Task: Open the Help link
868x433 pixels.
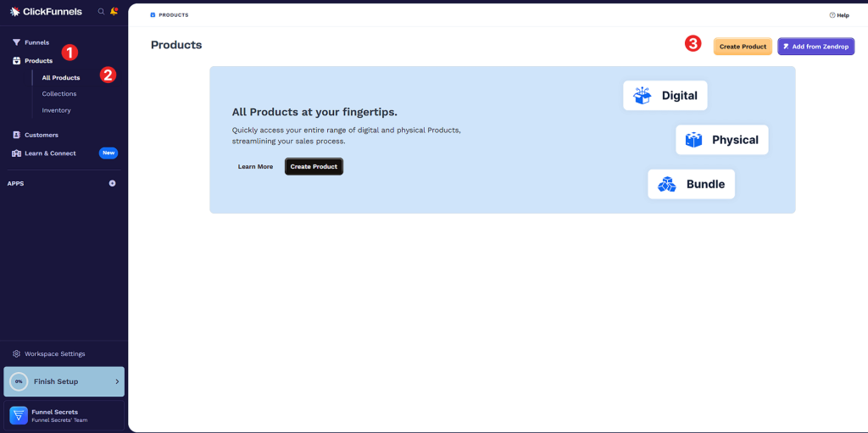Action: (x=839, y=15)
